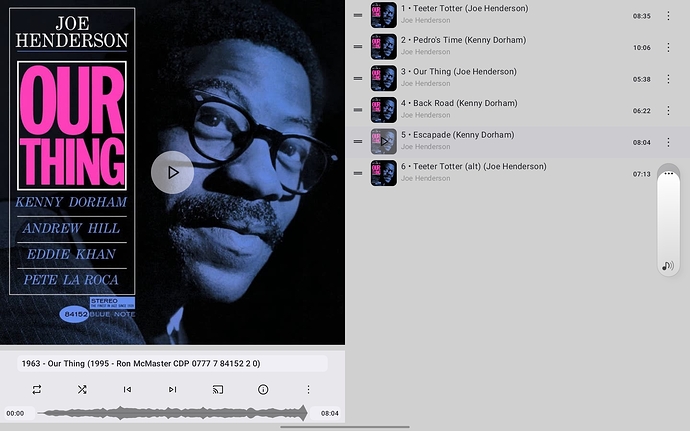Toggle shuffle playback
Viewport: 690px width, 431px height.
[x=82, y=389]
